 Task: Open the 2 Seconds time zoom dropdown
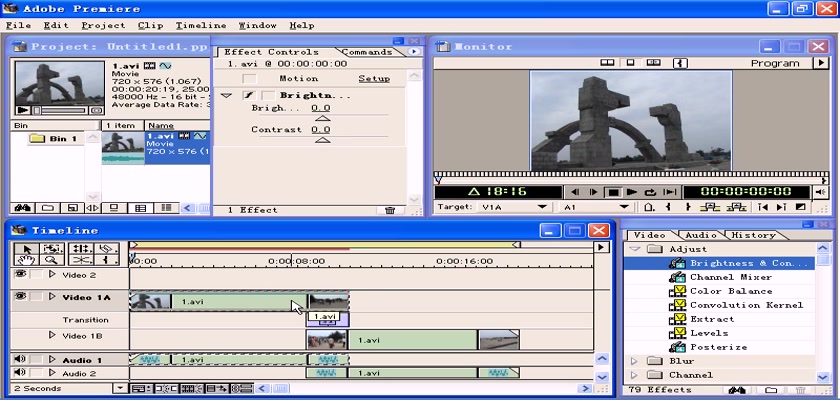coord(122,388)
